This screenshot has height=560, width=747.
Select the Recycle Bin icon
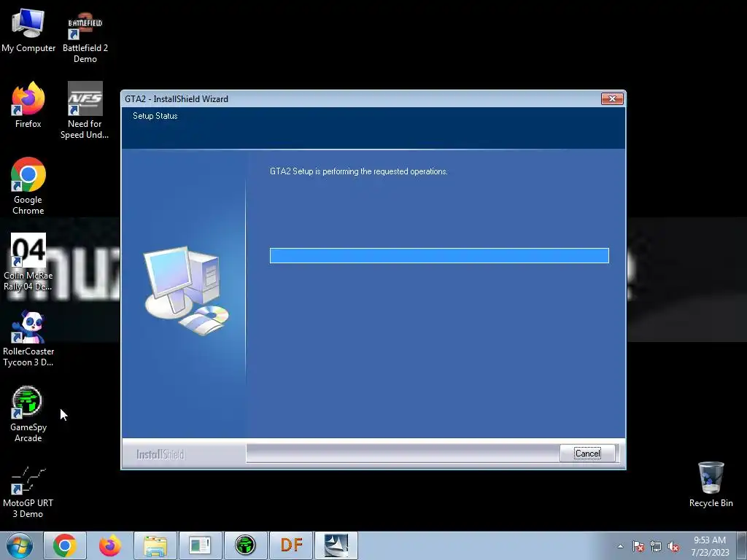711,484
